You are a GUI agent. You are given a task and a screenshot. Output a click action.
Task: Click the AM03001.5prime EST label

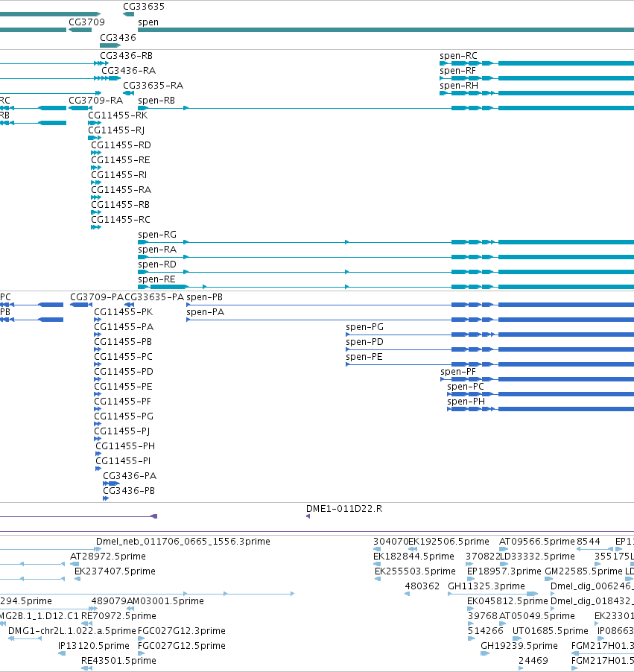165,601
